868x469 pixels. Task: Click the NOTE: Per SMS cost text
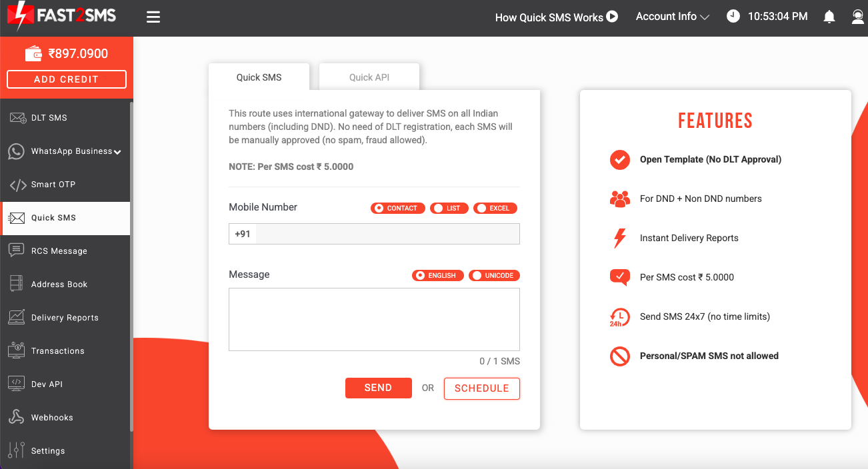[291, 167]
